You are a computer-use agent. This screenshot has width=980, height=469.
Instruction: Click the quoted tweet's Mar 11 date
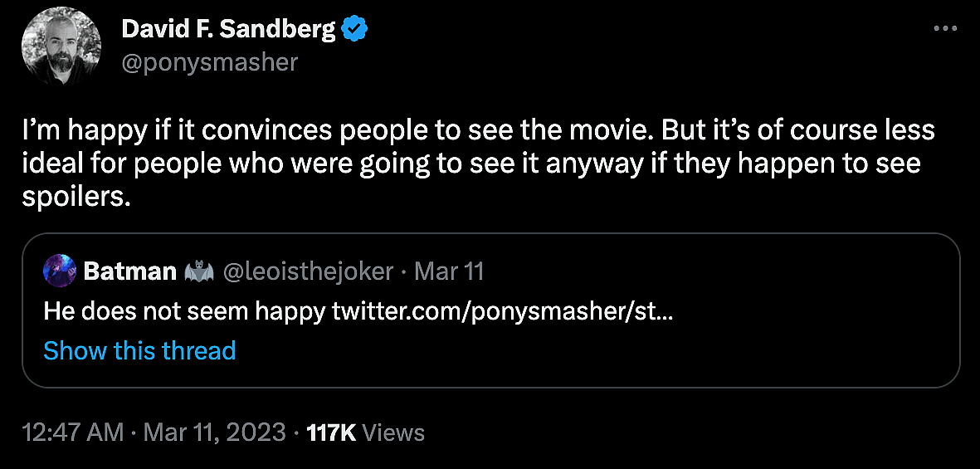coord(449,271)
